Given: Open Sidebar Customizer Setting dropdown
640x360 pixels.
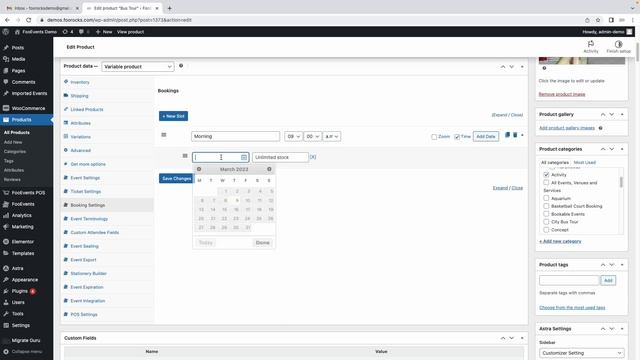Looking at the screenshot, I should pyautogui.click(x=582, y=353).
